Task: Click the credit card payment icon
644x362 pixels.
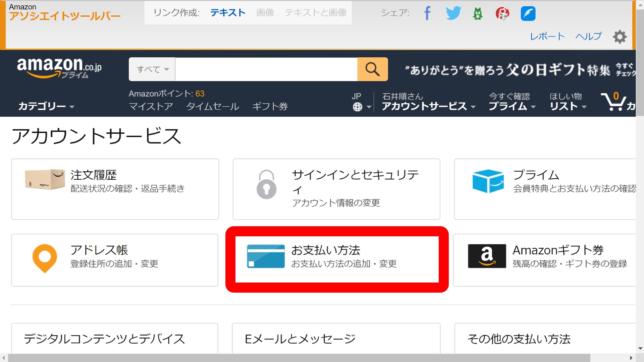Action: (266, 256)
